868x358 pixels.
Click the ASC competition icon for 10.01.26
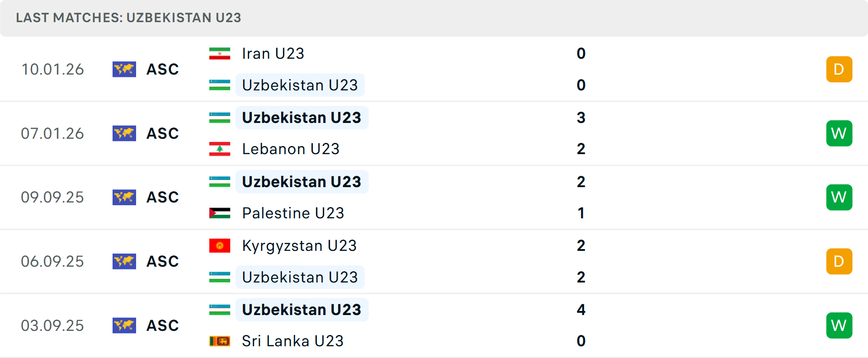coord(124,69)
